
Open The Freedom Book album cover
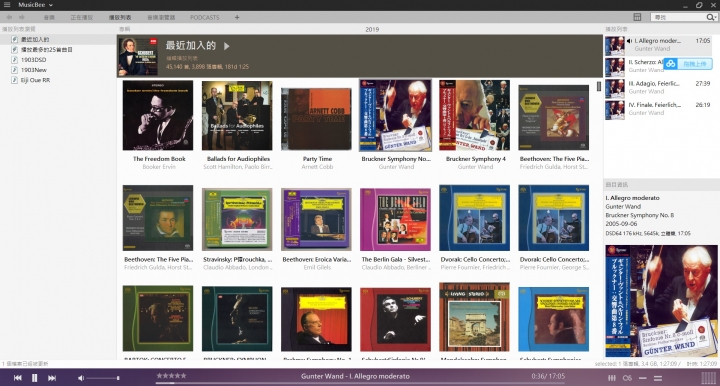coord(158,115)
